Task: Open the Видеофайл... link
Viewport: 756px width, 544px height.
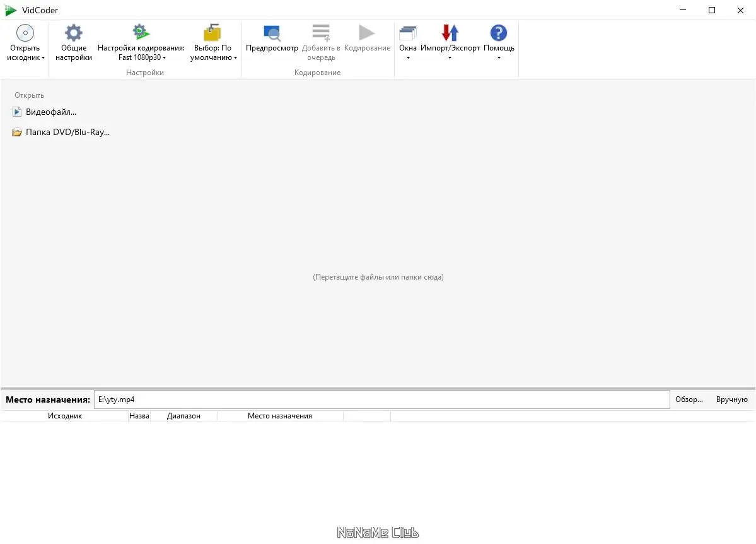Action: [51, 112]
